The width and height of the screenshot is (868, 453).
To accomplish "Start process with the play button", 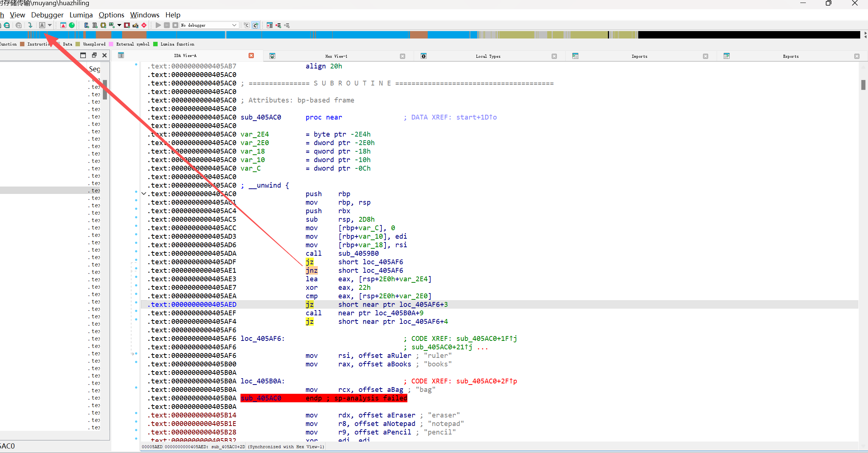I will pos(158,25).
